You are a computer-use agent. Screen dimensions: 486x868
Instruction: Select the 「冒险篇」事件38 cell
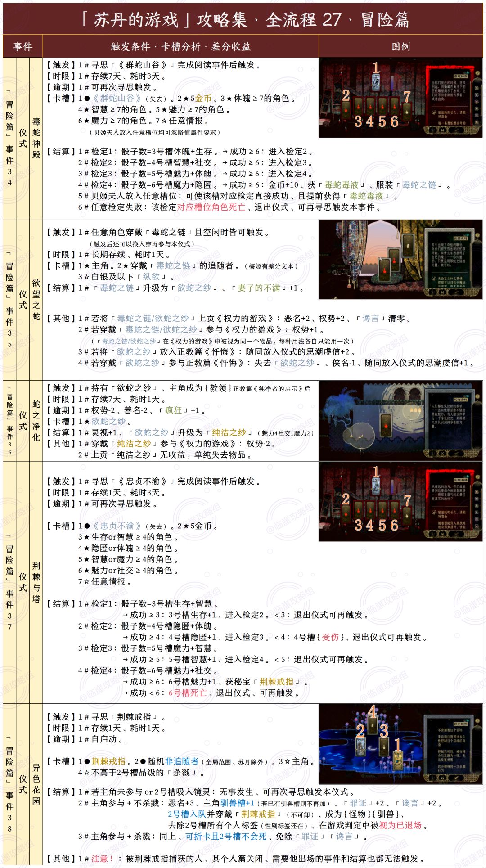click(10, 784)
